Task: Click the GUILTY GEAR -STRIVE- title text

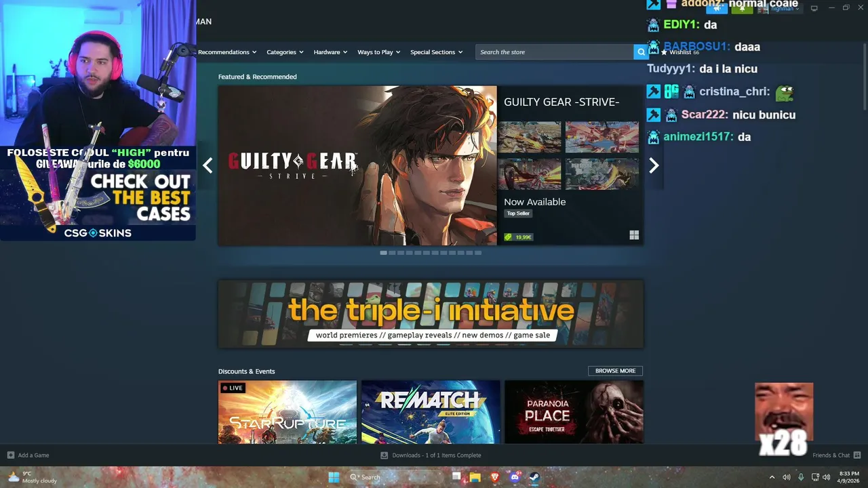Action: point(561,102)
